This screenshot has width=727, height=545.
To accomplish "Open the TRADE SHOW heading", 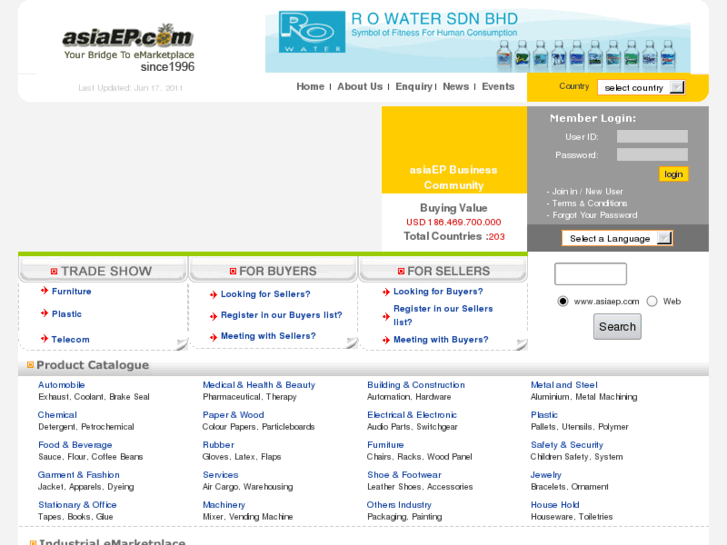I will coord(106,271).
